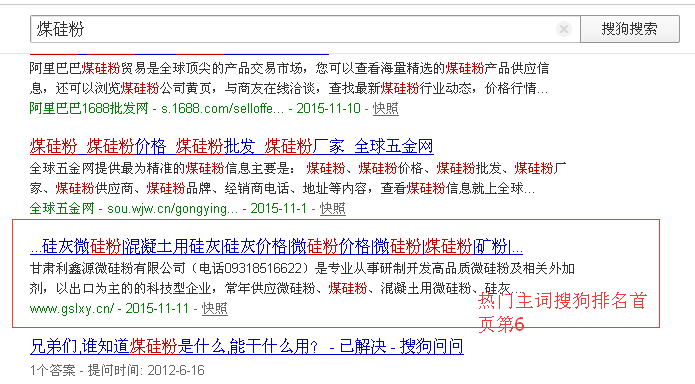Click the green 全球五金网 source name
695x384 pixels.
point(62,208)
